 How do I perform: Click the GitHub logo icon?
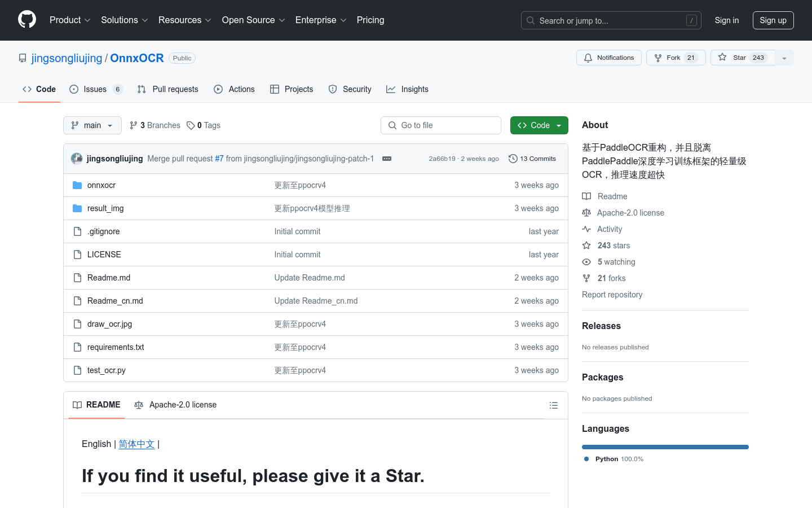click(x=27, y=20)
